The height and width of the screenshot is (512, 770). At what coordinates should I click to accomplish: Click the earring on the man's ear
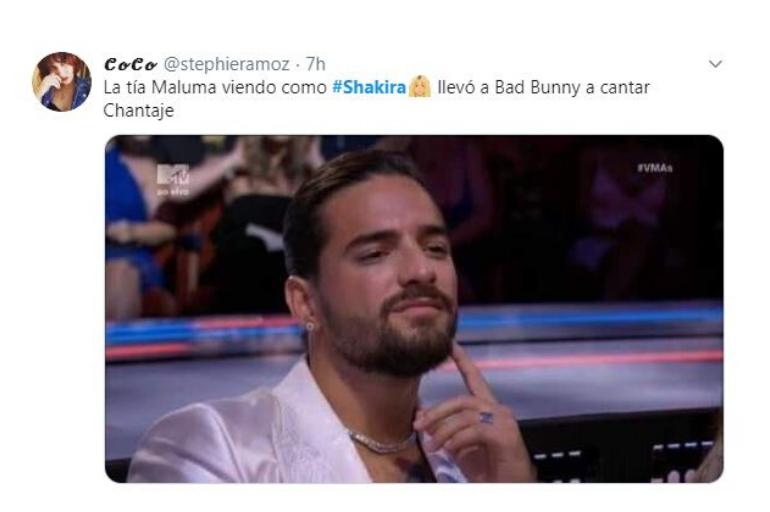click(310, 325)
